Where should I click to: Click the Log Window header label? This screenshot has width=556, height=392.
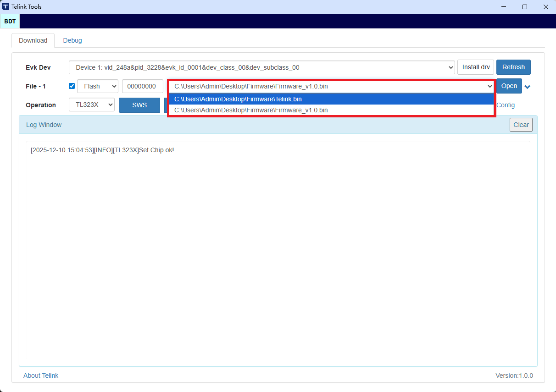[44, 124]
